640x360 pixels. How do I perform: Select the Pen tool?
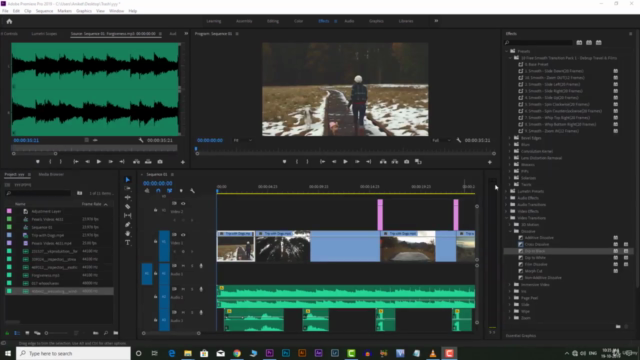click(128, 224)
